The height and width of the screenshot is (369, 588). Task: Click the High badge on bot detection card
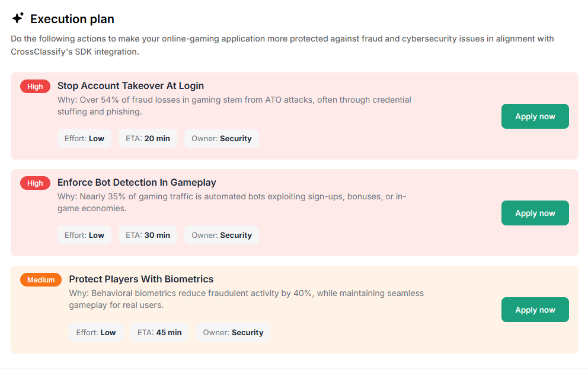[x=35, y=183]
